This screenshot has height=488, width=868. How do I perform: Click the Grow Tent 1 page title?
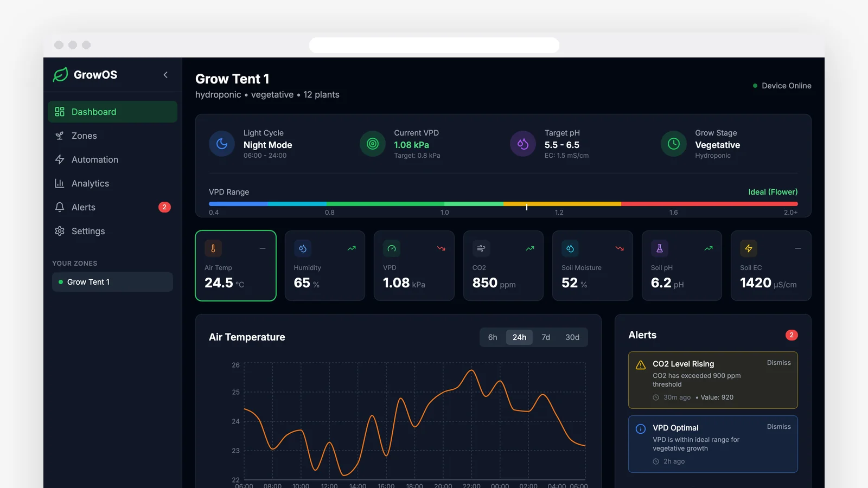232,79
